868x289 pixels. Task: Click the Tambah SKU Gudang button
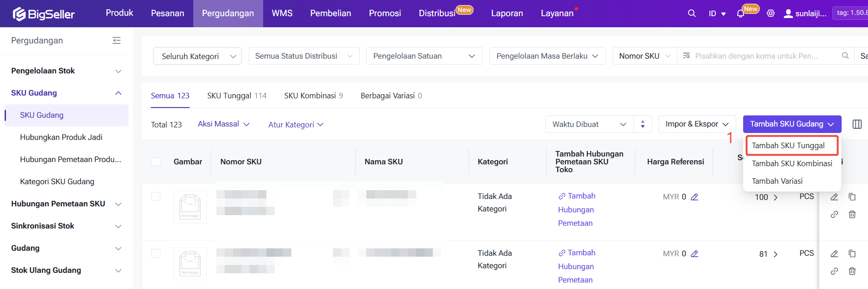pos(791,124)
